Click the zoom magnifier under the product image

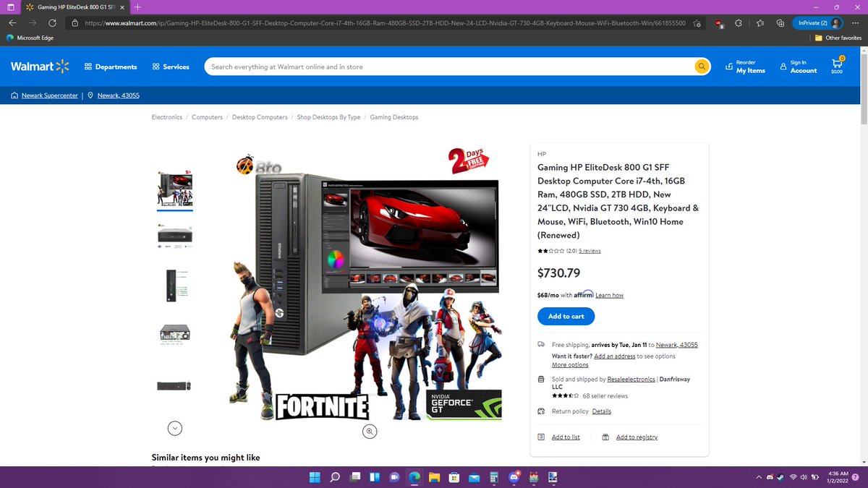click(x=370, y=431)
